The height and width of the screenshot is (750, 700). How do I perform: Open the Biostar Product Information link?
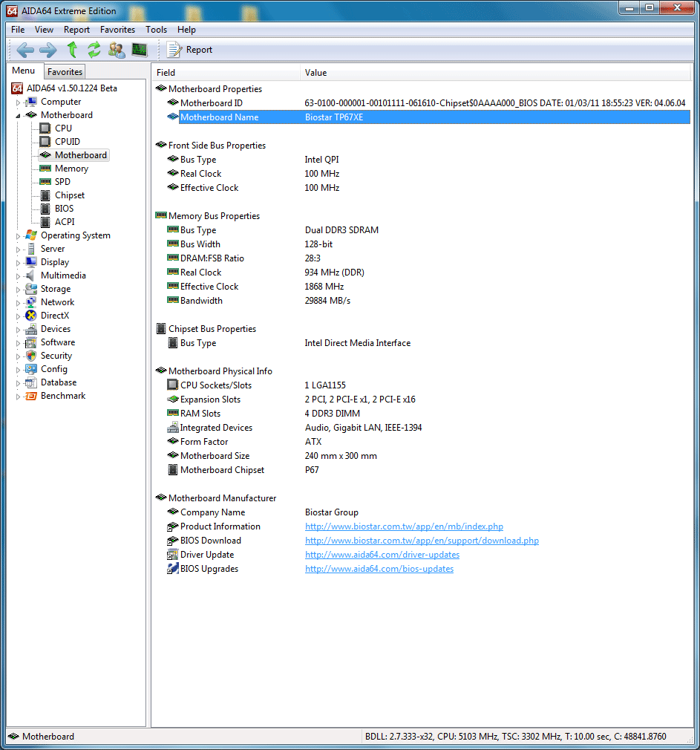pos(404,526)
